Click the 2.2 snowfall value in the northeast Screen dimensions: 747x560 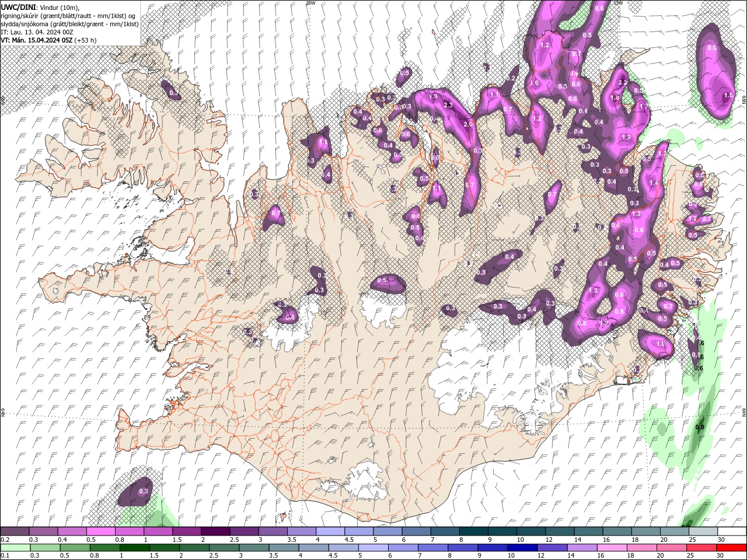point(623,83)
